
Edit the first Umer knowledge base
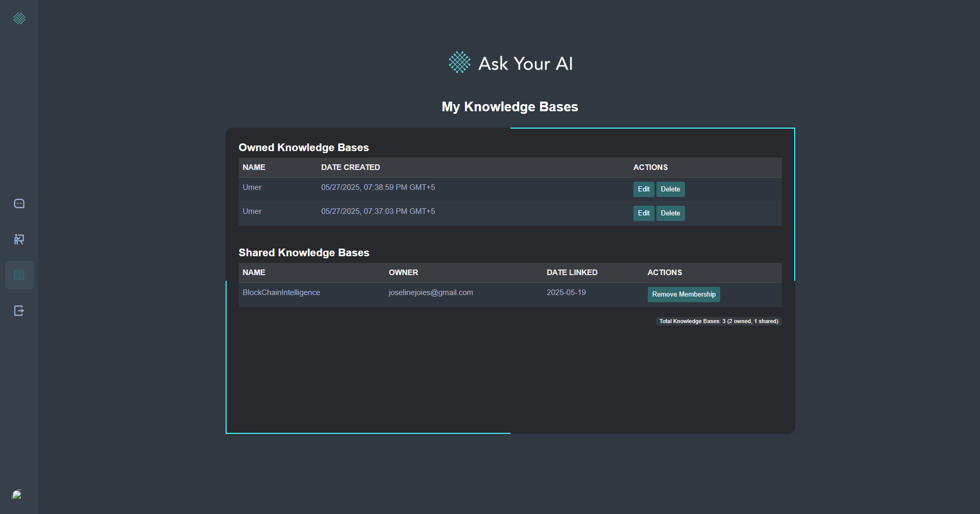pos(643,189)
